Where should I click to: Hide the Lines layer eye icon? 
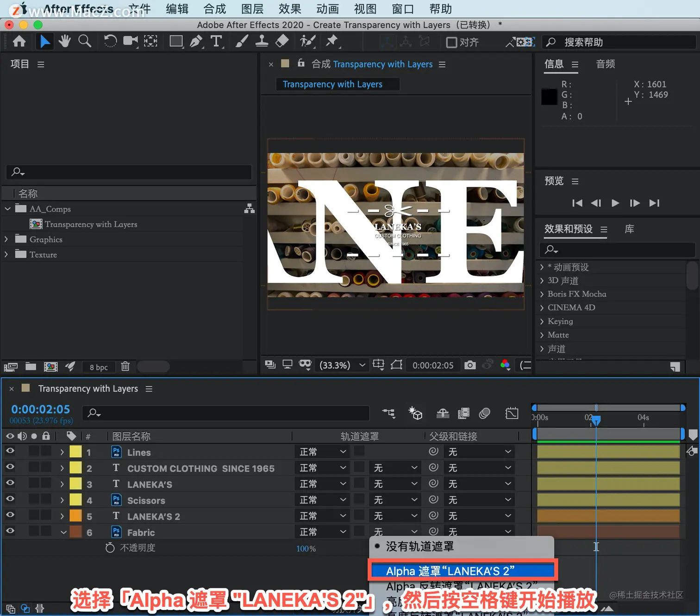[10, 451]
